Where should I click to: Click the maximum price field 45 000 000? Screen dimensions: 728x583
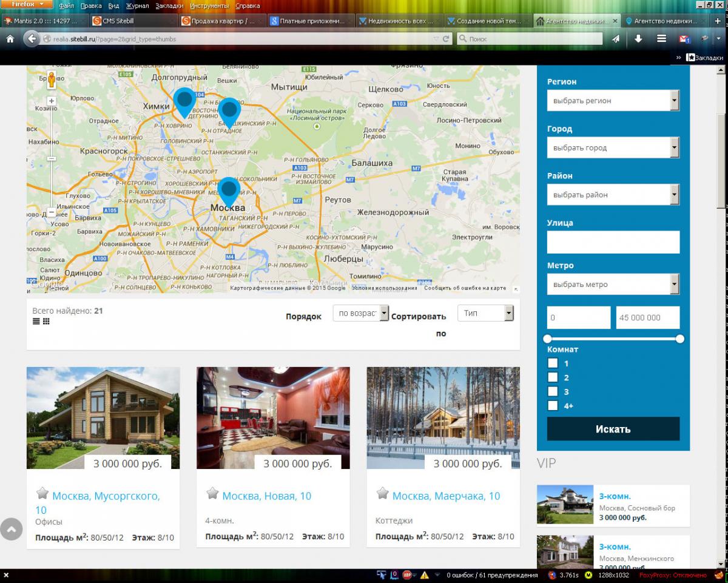pos(647,317)
